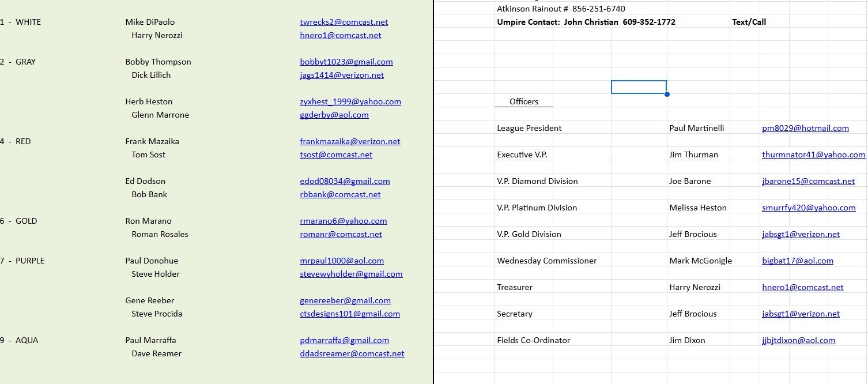Click hnero1@comcast.net link under Harry Nerozzi team row

[x=341, y=35]
